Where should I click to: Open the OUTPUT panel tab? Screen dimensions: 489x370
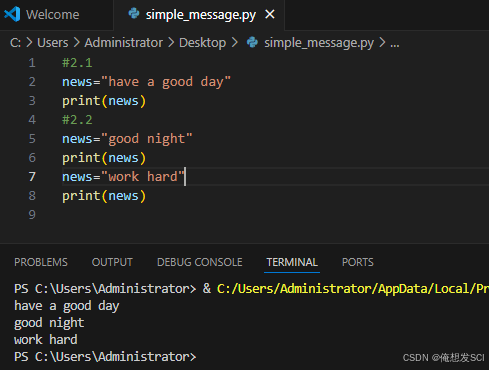point(112,262)
